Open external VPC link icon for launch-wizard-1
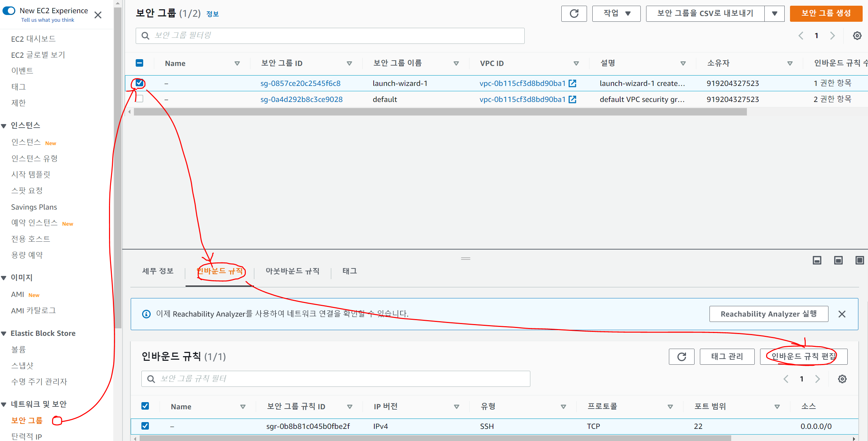Image resolution: width=868 pixels, height=441 pixels. [x=572, y=83]
